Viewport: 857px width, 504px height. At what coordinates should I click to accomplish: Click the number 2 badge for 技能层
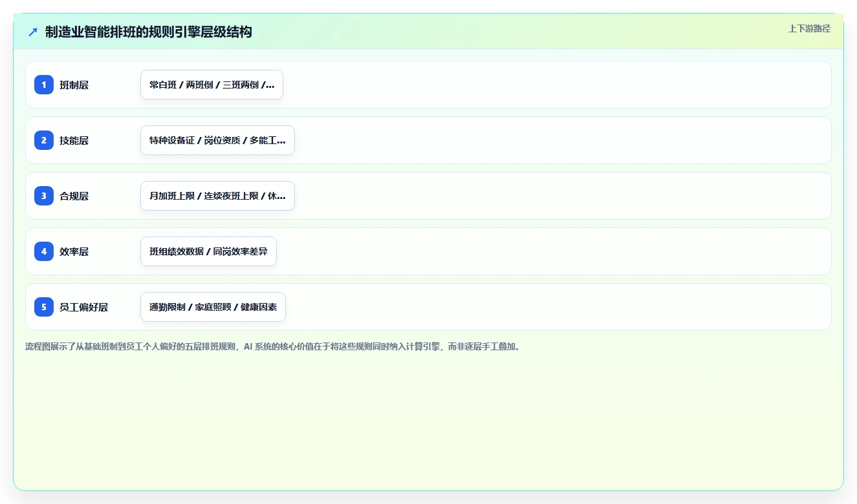(44, 140)
